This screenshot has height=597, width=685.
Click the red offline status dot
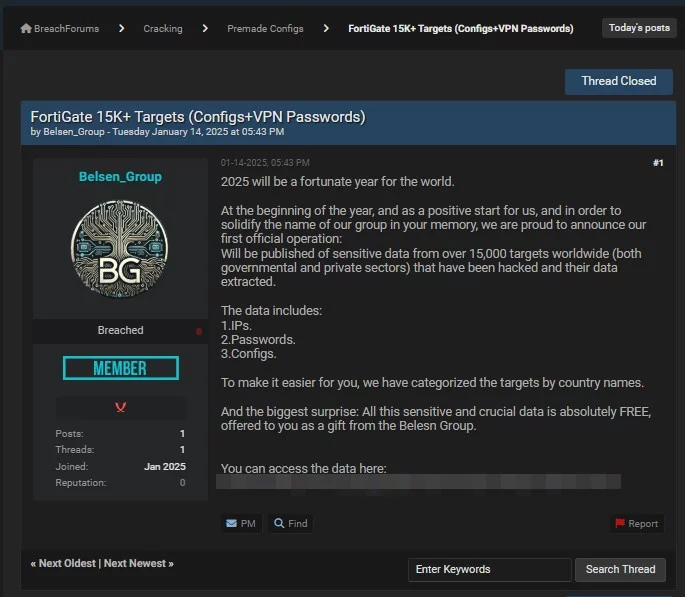coord(198,331)
